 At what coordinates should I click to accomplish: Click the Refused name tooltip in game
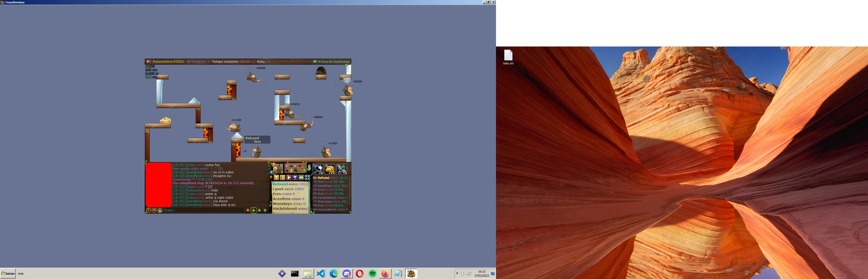258,139
